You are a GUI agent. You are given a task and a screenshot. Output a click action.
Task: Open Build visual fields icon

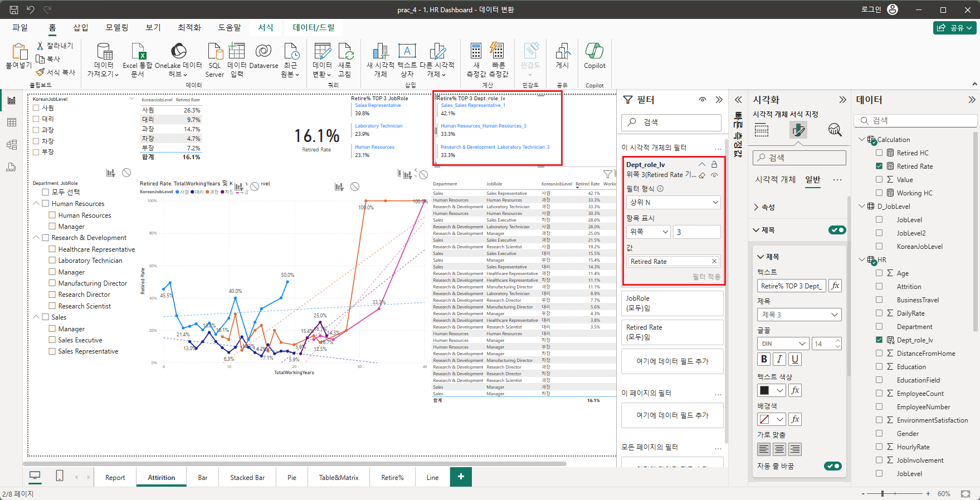(x=762, y=130)
